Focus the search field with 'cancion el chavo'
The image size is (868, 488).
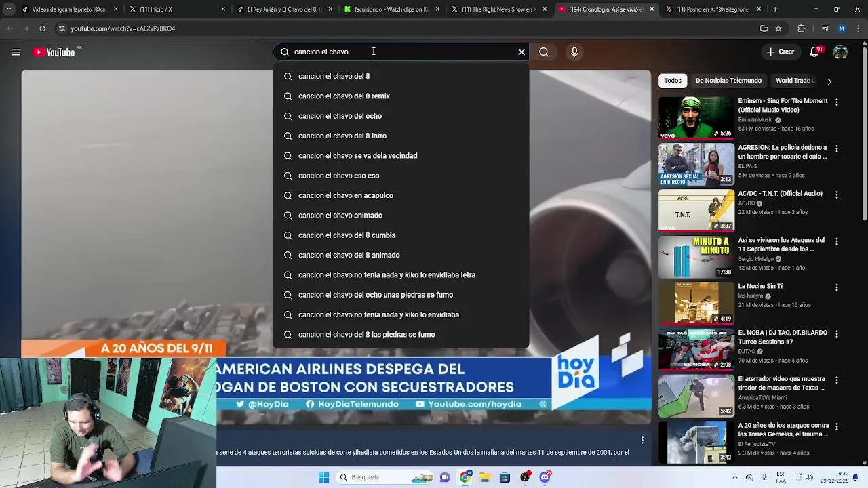[x=401, y=52]
